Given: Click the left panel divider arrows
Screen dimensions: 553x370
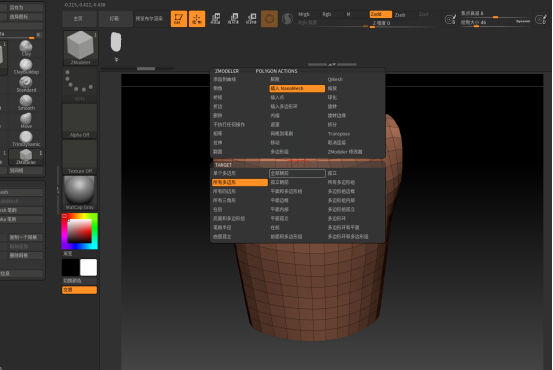Looking at the screenshot, I should point(58,190).
